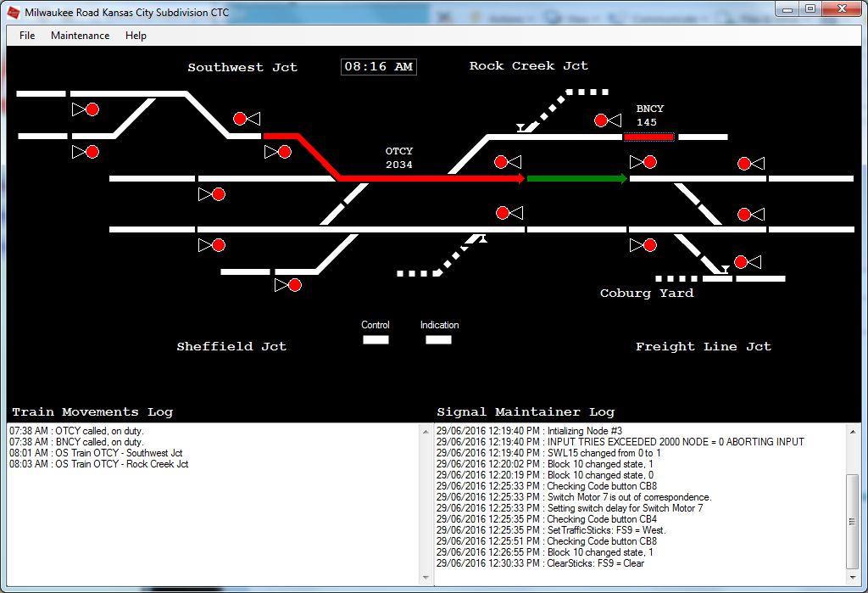The width and height of the screenshot is (868, 593).
Task: Click the BNCY 145 train label
Action: [x=649, y=115]
